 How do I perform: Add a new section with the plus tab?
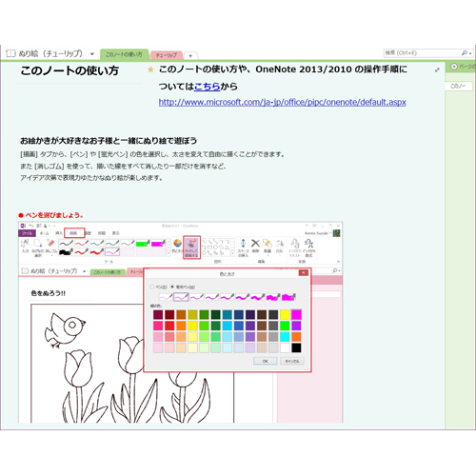[190, 55]
